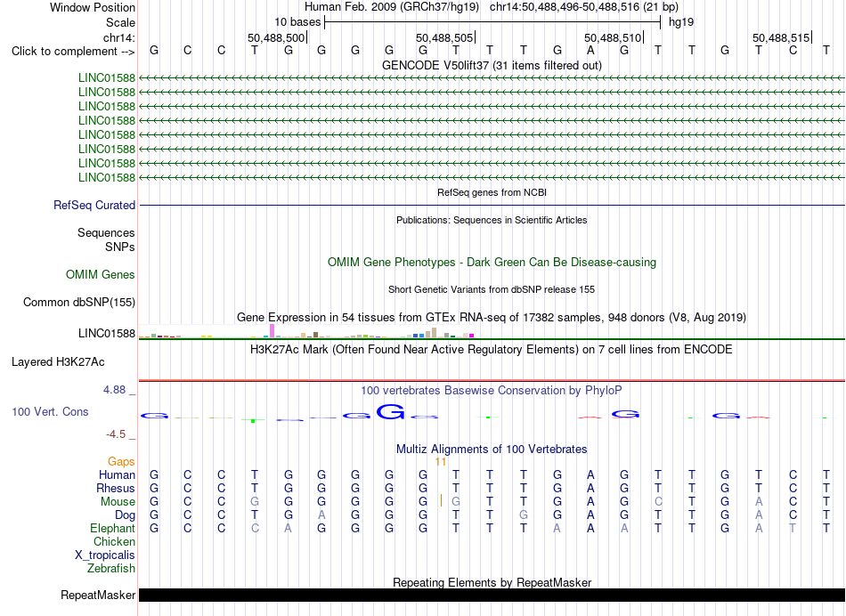The image size is (846, 616).
Task: Click the 'hg19' label next to the scale bar
Action: click(681, 22)
